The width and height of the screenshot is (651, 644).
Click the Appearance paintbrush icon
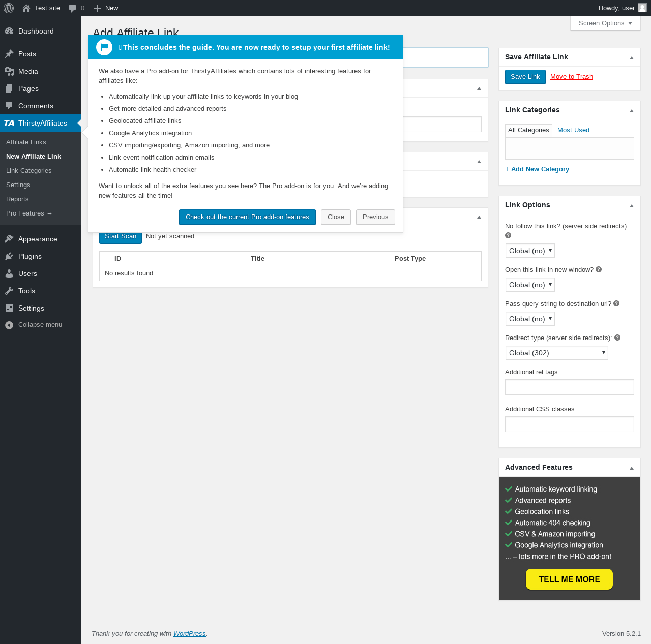[9, 239]
